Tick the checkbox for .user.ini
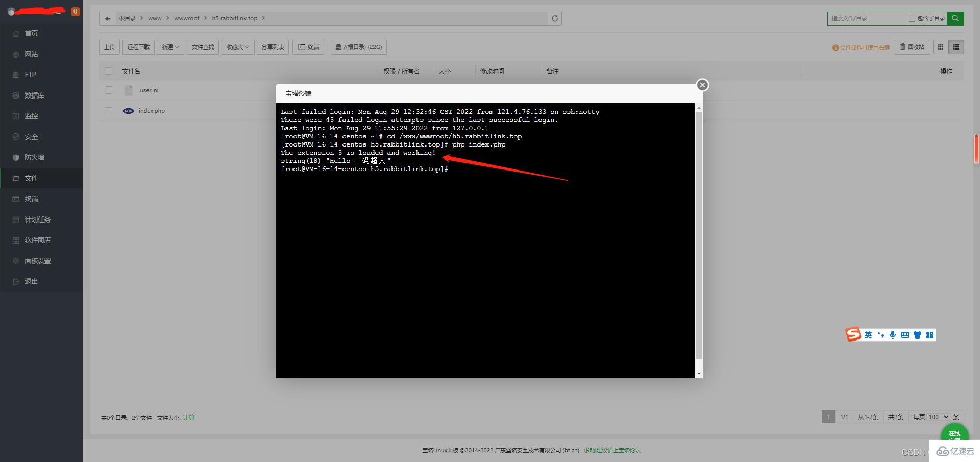 [x=108, y=90]
